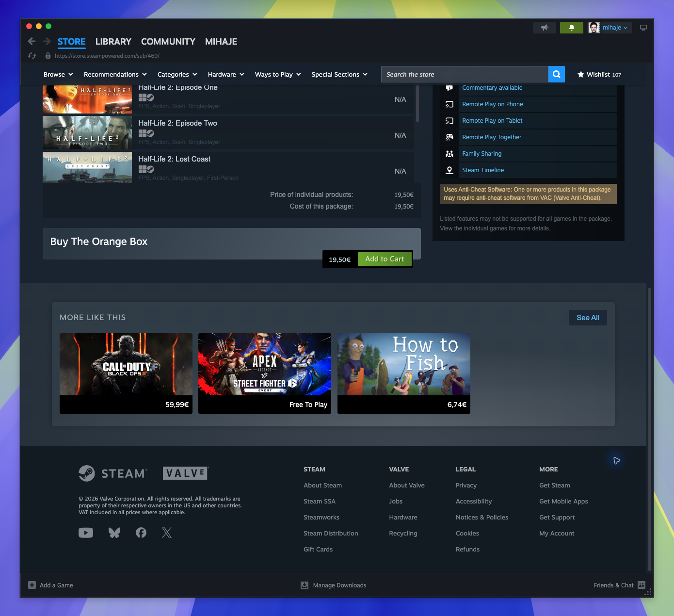Switch to the LIBRARY tab
This screenshot has height=616, width=674.
(113, 42)
